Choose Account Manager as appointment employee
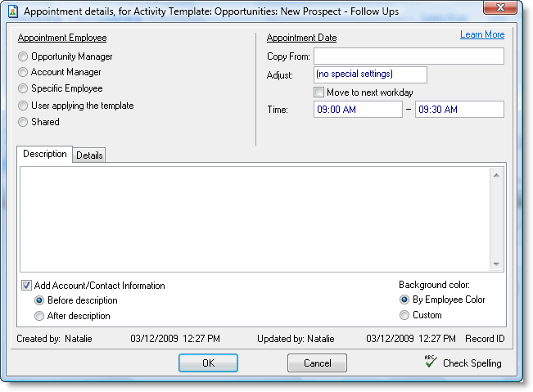533x392 pixels. pyautogui.click(x=23, y=73)
